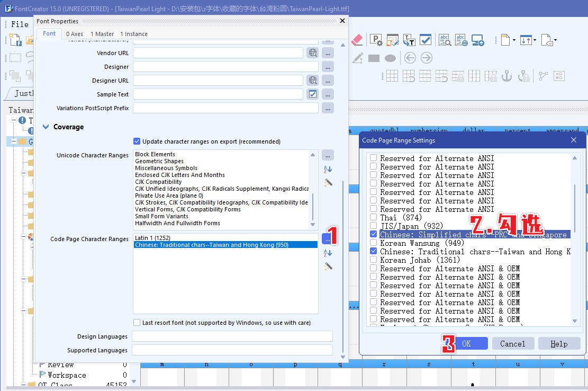Click the Design Languages input field

click(x=232, y=336)
